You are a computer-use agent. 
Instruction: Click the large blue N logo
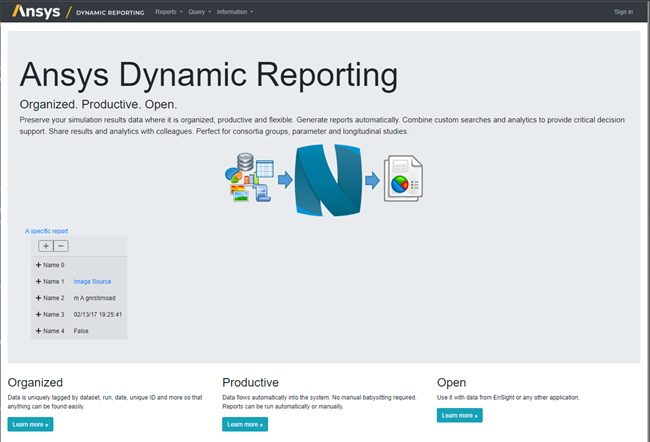pyautogui.click(x=327, y=178)
